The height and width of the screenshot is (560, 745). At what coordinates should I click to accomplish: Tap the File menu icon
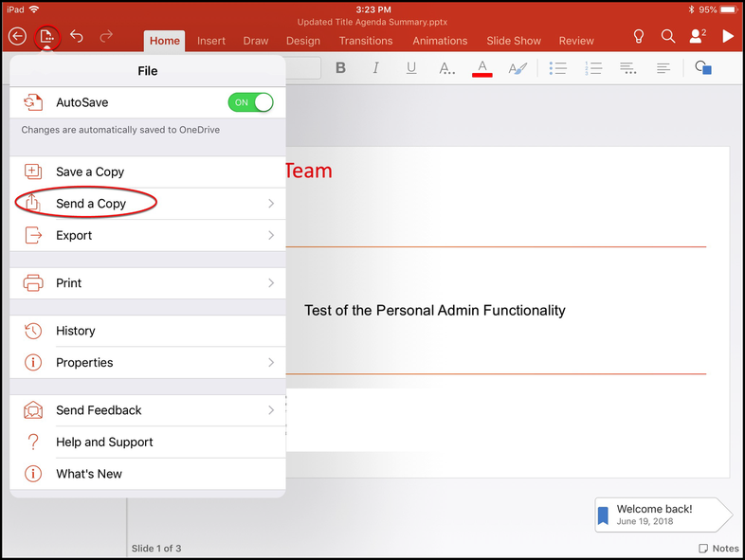[x=46, y=38]
